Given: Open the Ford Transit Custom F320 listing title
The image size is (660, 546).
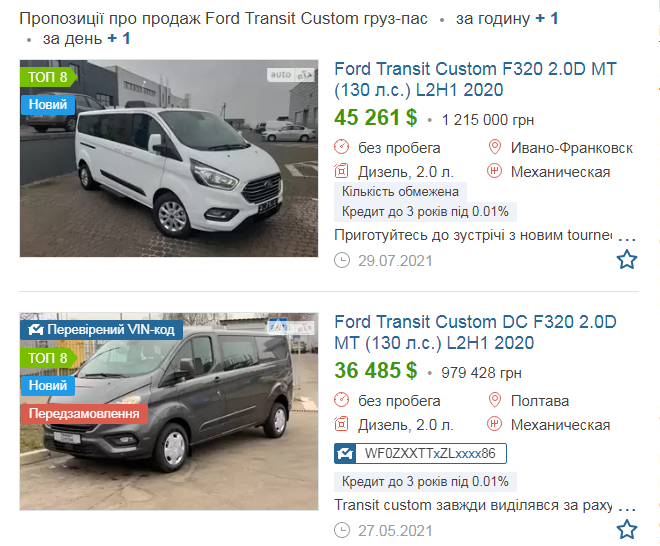Looking at the screenshot, I should [x=475, y=79].
